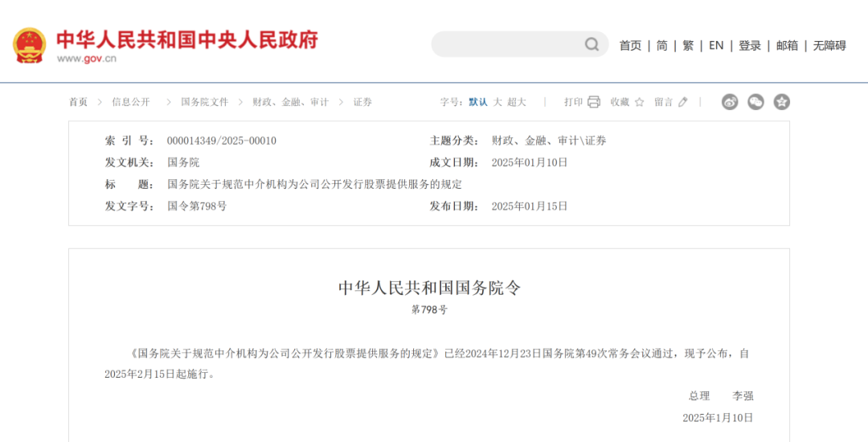Click the message pencil icon

coord(682,102)
